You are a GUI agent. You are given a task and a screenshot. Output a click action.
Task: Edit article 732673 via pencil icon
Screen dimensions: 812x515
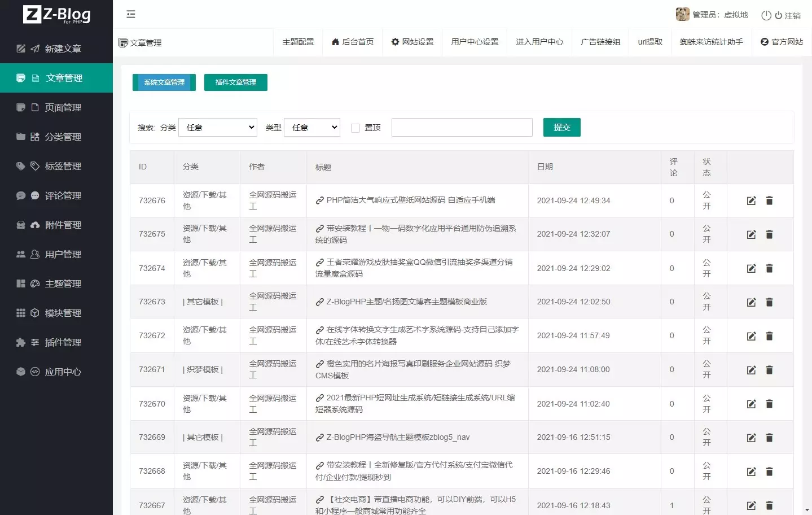pyautogui.click(x=751, y=302)
